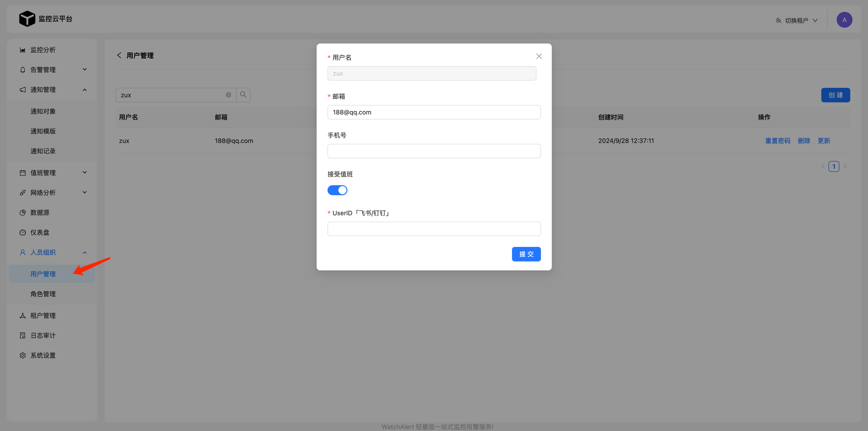Click 重置密码 for user zux
Viewport: 868px width, 431px height.
click(778, 141)
